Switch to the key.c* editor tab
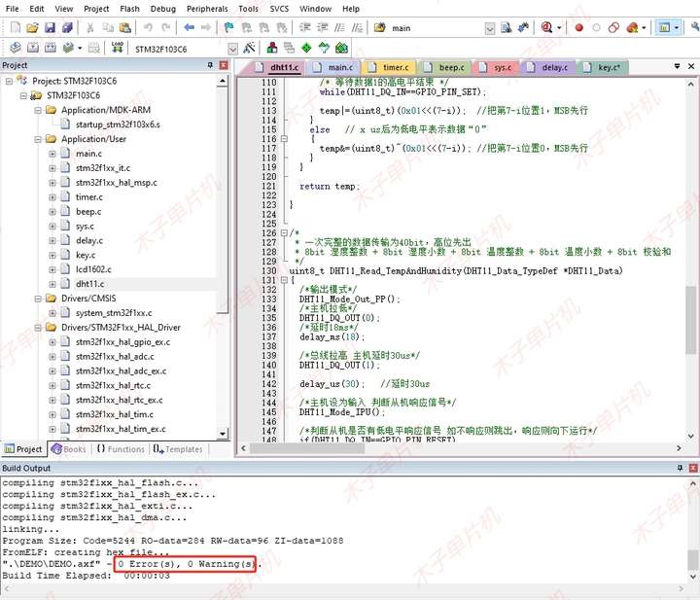Screen dimensions: 700x600 click(x=603, y=67)
